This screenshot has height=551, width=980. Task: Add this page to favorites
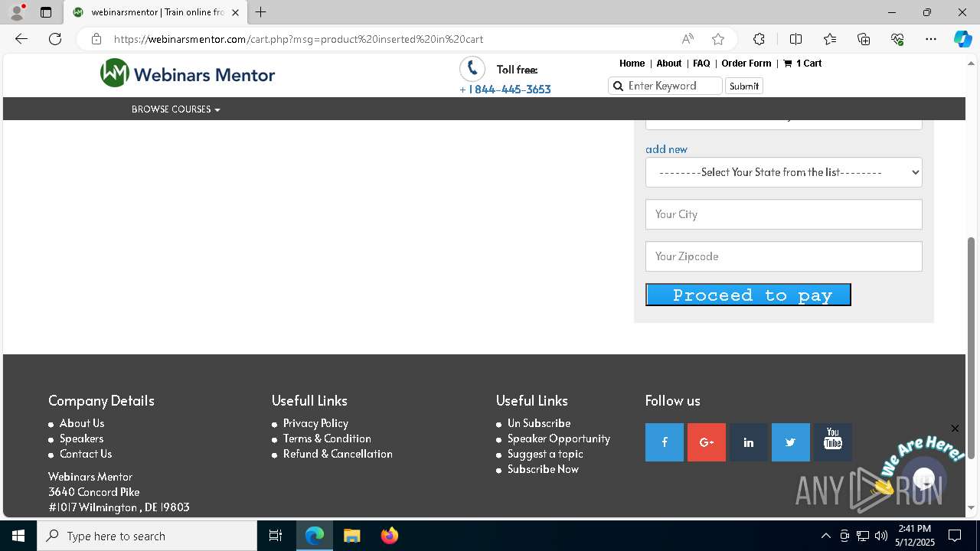[x=717, y=39]
